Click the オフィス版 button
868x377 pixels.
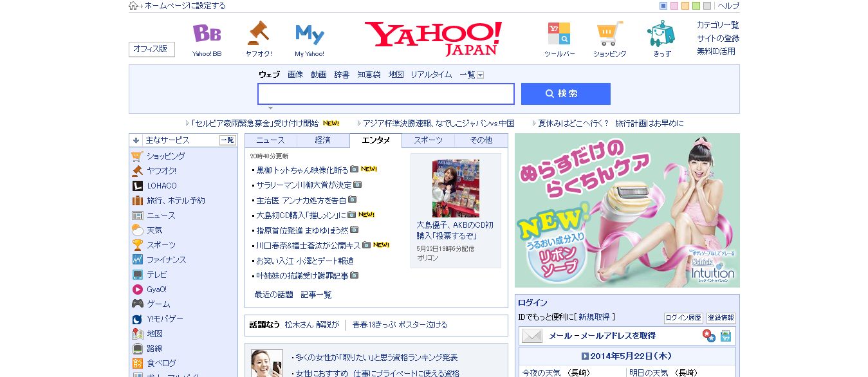(152, 49)
